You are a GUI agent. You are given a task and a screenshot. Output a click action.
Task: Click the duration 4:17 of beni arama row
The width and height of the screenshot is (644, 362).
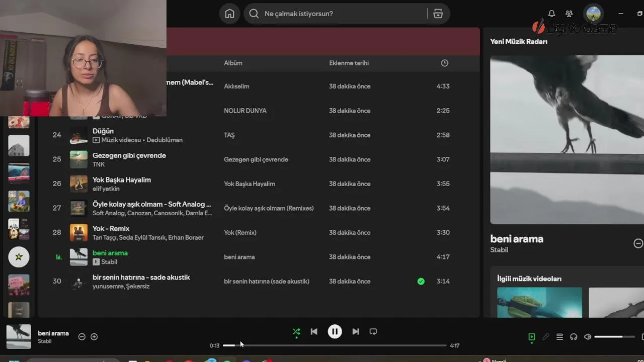coord(443,257)
